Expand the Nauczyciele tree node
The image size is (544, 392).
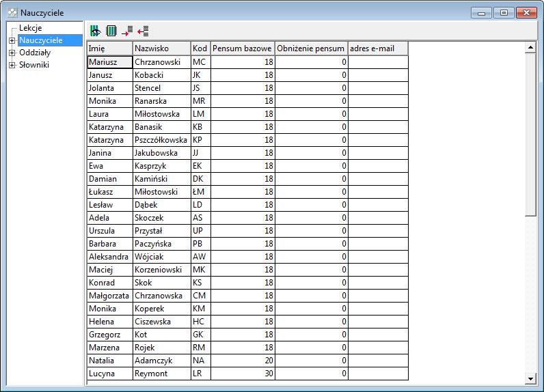point(12,40)
